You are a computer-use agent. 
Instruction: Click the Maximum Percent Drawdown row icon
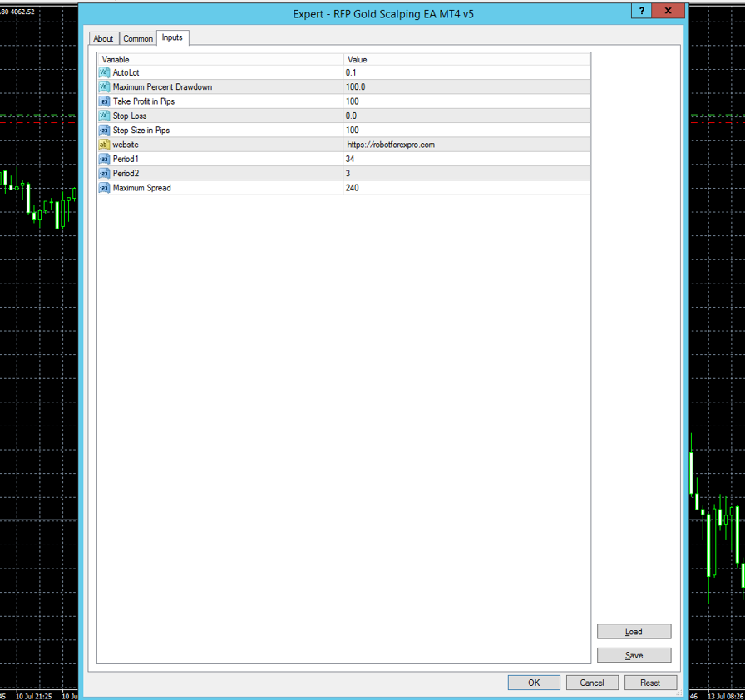(104, 87)
